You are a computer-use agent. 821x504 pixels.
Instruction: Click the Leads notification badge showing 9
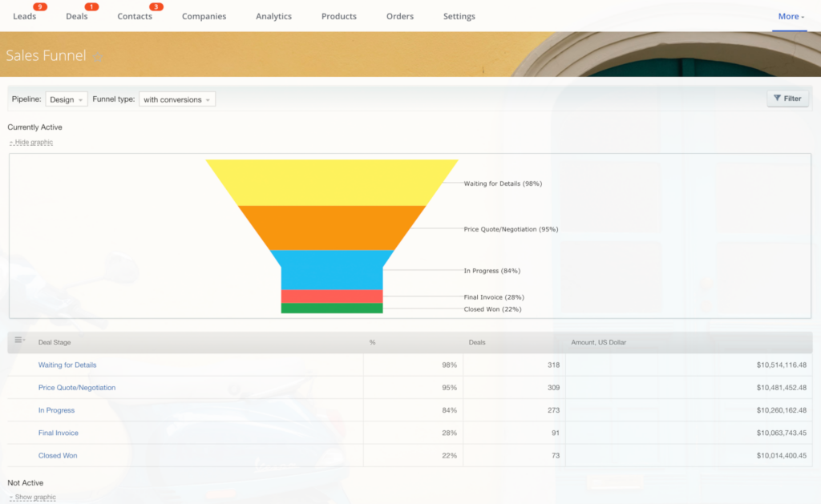pyautogui.click(x=40, y=7)
